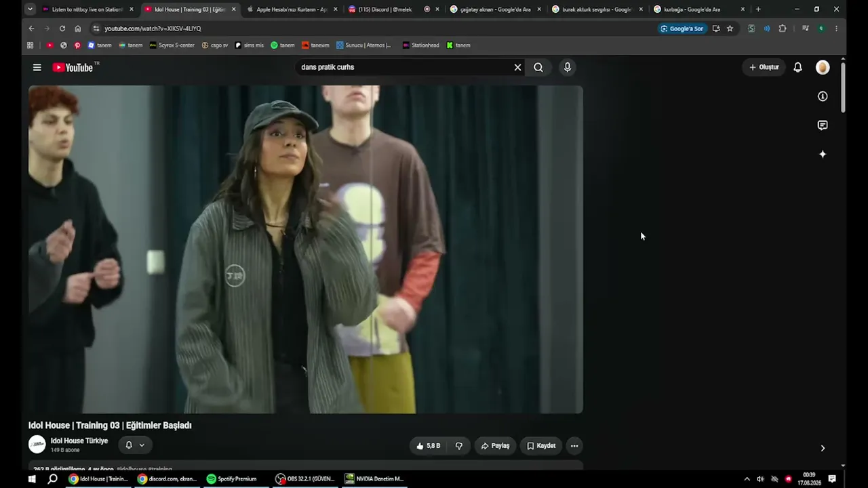Clear the search box text
The image size is (868, 488).
pos(517,67)
